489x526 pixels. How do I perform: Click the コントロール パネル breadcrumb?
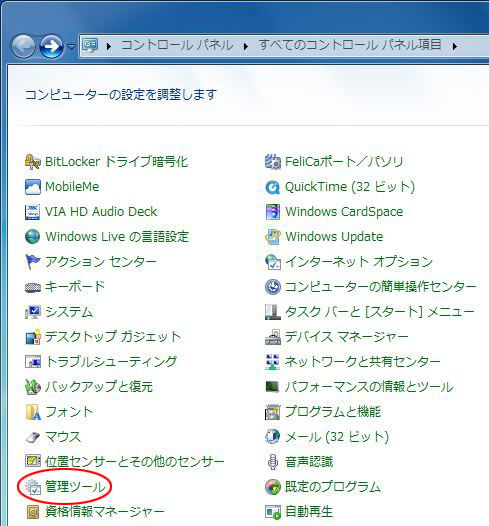pos(177,45)
